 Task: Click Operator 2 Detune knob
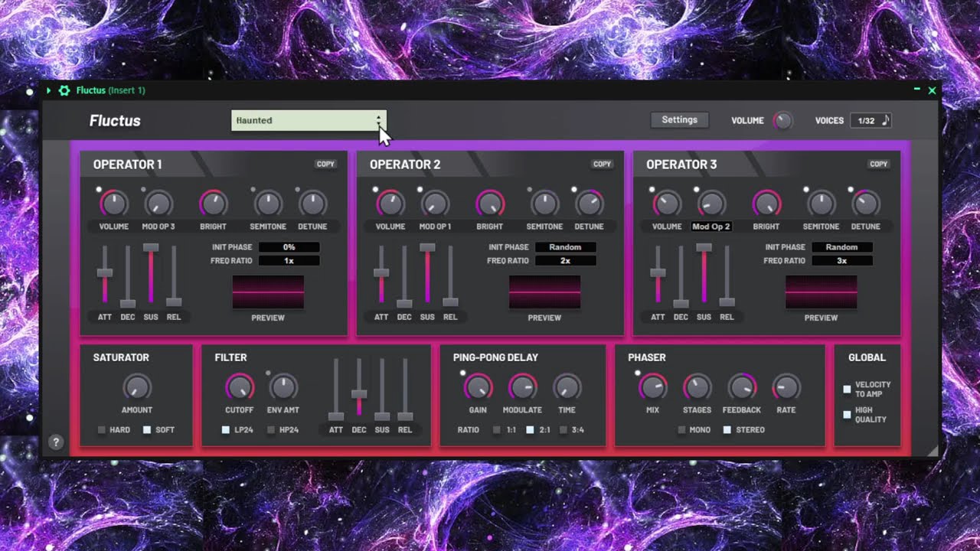point(589,204)
